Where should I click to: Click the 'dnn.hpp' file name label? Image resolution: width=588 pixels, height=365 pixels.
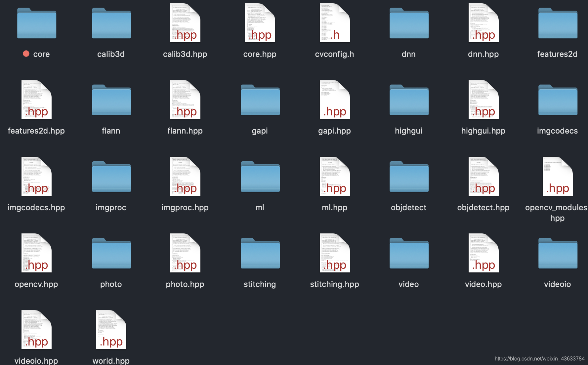[483, 54]
